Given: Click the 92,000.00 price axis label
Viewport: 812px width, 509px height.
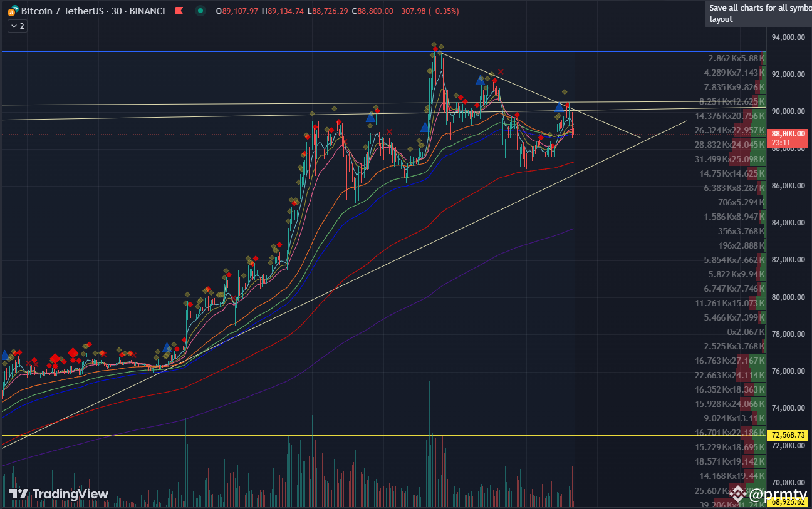Looking at the screenshot, I should click(788, 75).
